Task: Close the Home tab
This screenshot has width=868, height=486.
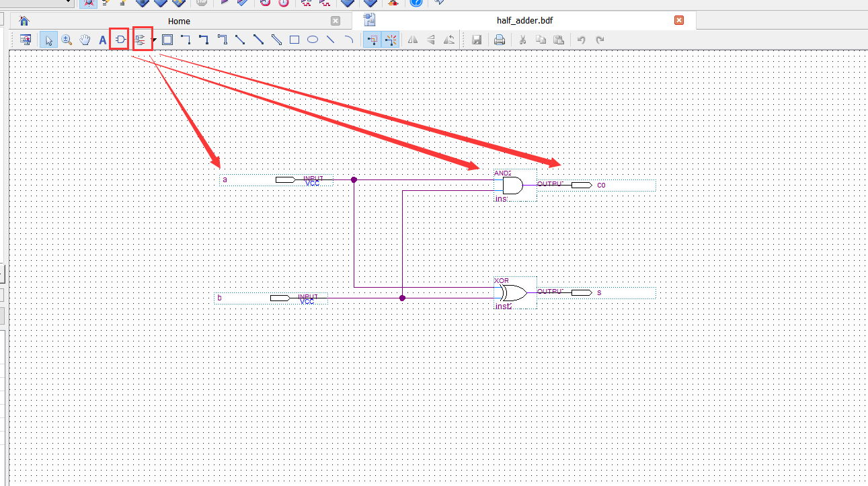Action: pyautogui.click(x=336, y=21)
